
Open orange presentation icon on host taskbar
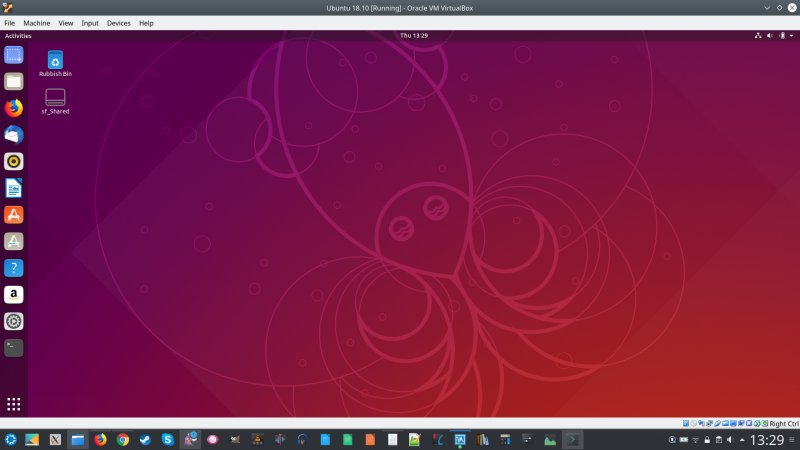click(x=370, y=439)
